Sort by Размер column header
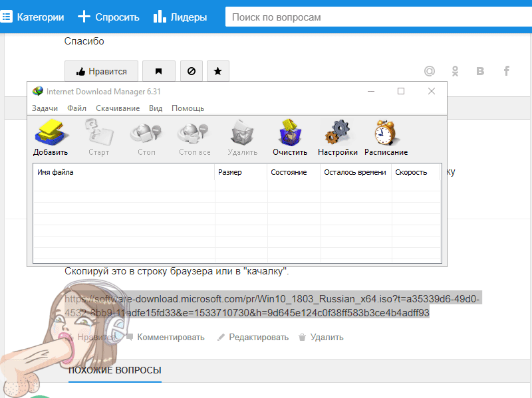 241,172
